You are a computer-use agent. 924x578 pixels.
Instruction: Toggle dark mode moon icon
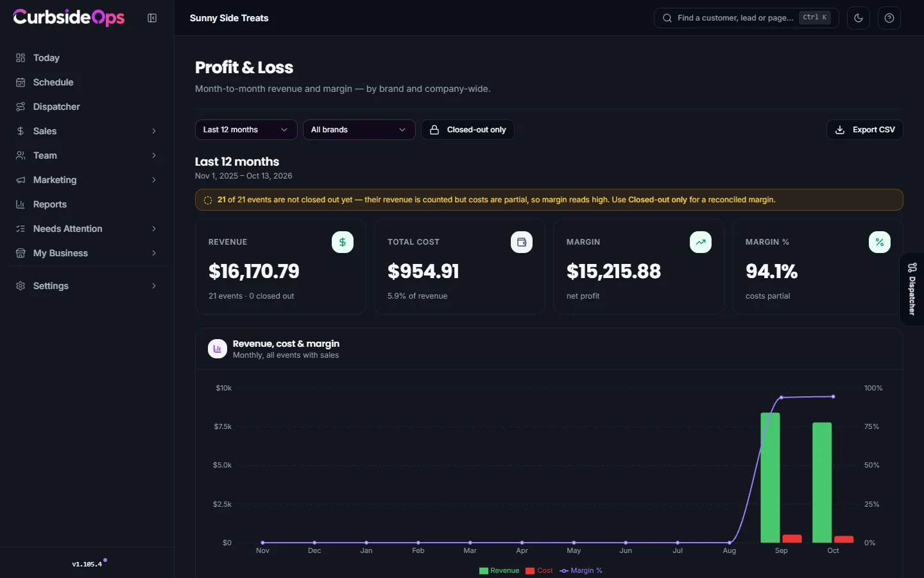pyautogui.click(x=859, y=18)
